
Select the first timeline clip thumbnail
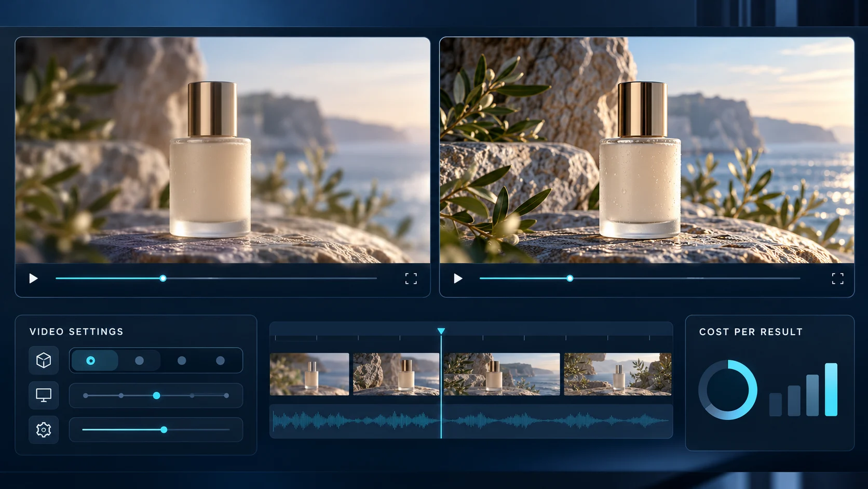[309, 374]
